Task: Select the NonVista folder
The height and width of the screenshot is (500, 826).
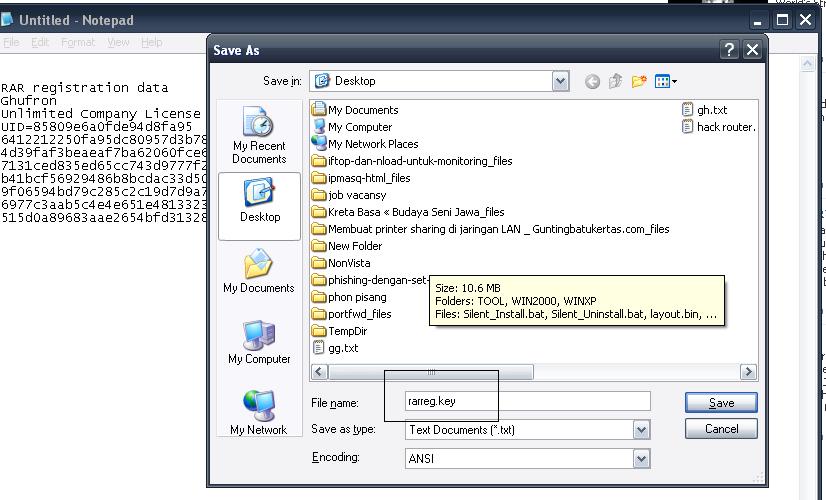Action: pyautogui.click(x=341, y=263)
